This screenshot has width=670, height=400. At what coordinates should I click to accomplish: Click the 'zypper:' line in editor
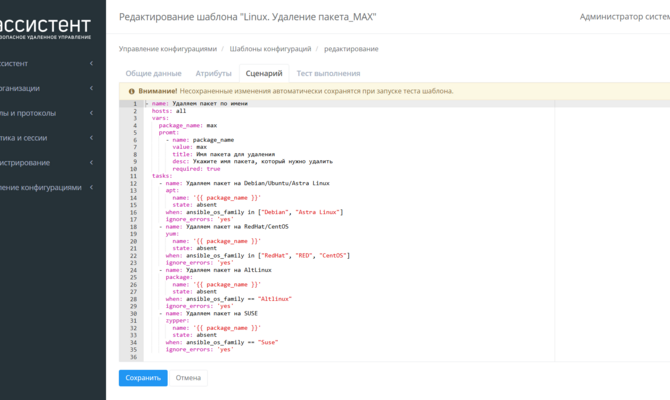pos(177,321)
